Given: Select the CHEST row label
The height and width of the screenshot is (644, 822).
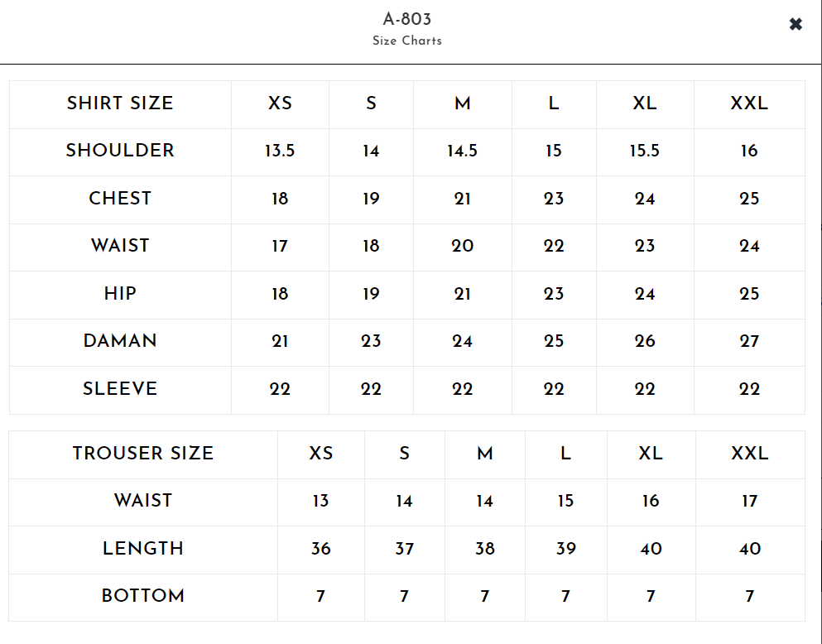Looking at the screenshot, I should 120,199.
